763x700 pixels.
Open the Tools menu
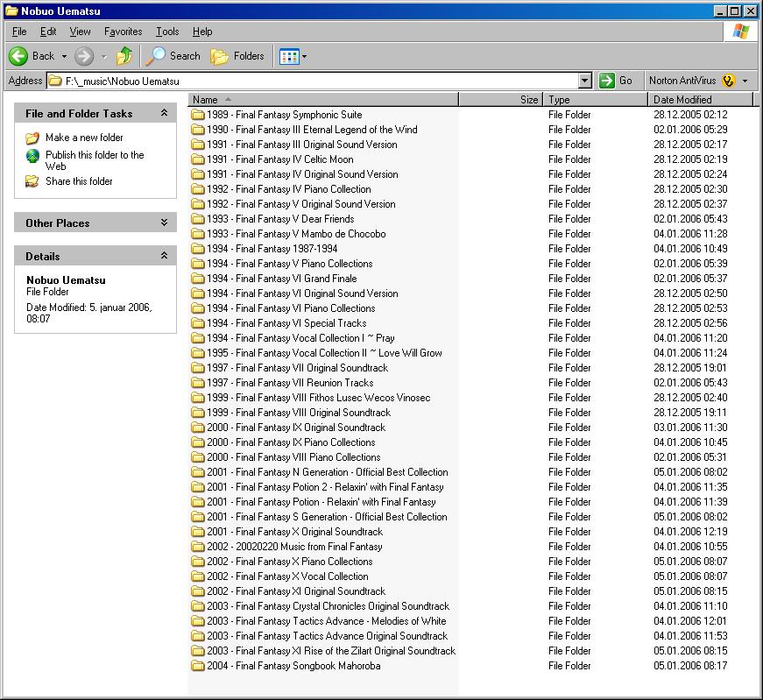click(167, 32)
